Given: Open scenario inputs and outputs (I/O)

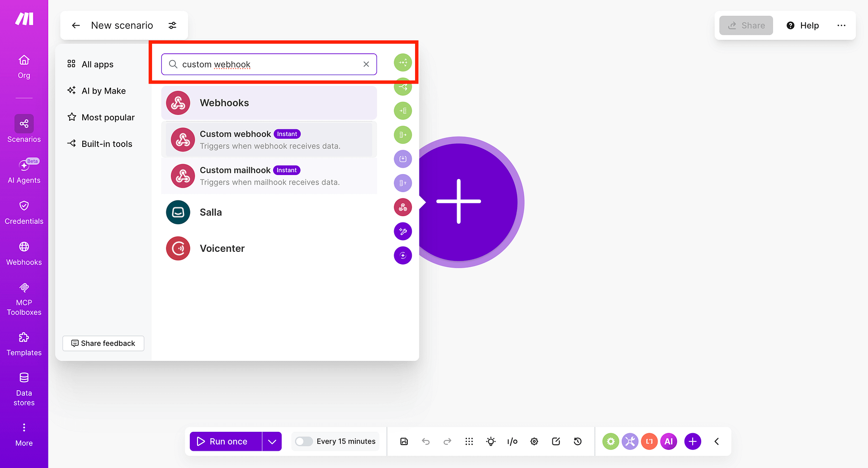Looking at the screenshot, I should [x=512, y=441].
